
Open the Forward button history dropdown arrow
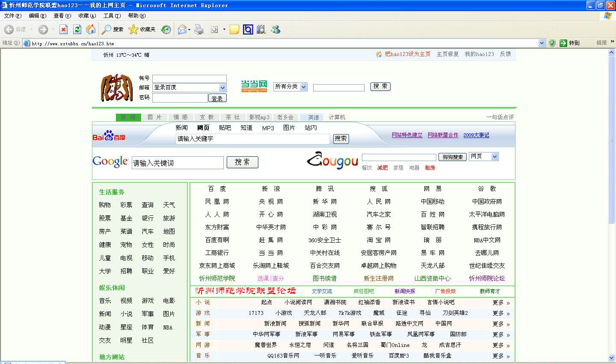tap(53, 29)
